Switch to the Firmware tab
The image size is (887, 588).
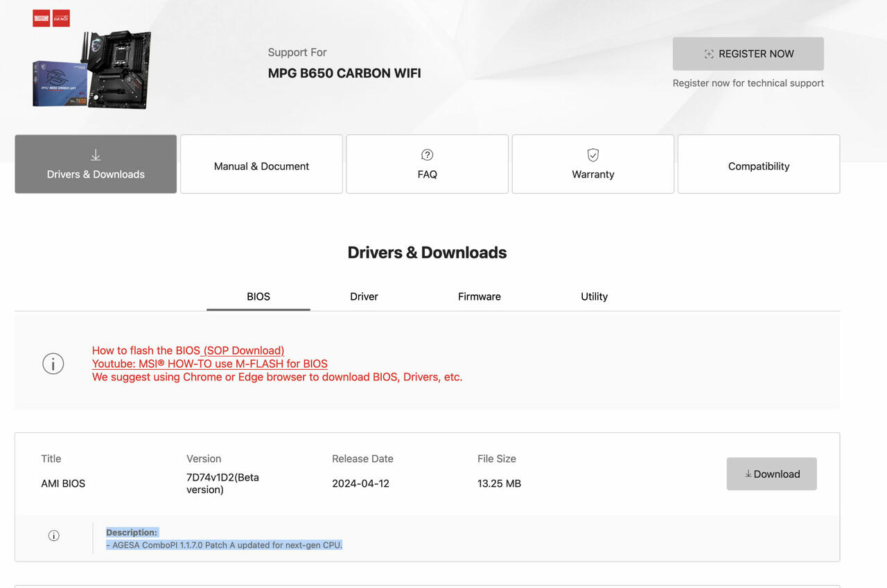480,296
